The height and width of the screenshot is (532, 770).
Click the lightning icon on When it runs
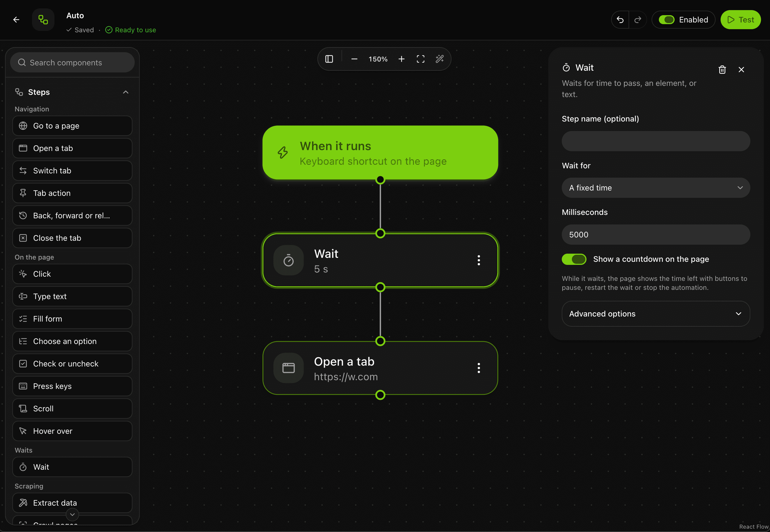pos(283,153)
